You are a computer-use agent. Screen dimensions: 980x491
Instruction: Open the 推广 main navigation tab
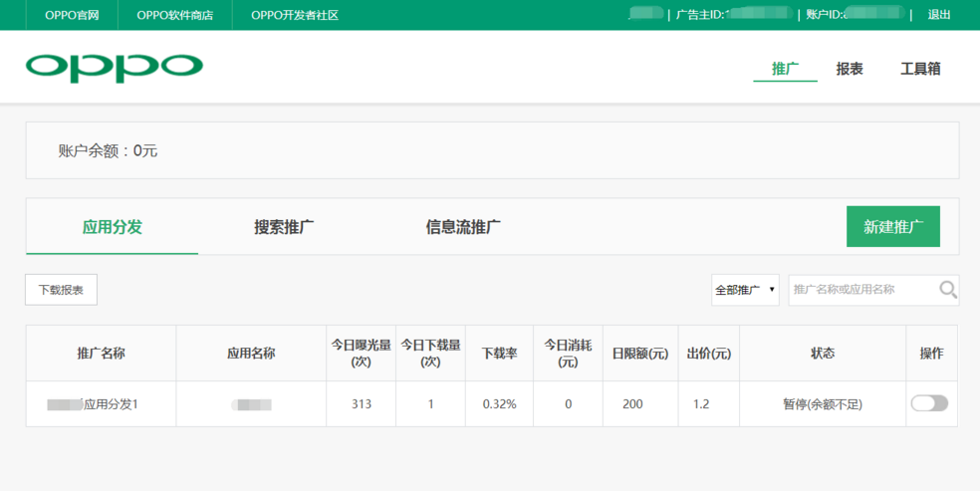pyautogui.click(x=785, y=69)
